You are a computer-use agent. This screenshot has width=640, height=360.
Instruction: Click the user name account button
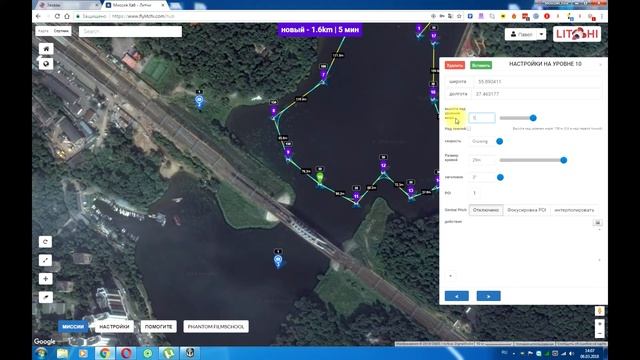tap(521, 34)
